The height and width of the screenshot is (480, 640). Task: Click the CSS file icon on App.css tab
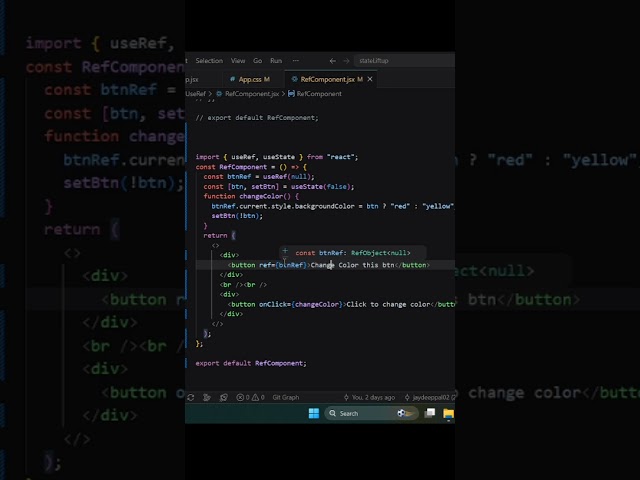[x=232, y=79]
